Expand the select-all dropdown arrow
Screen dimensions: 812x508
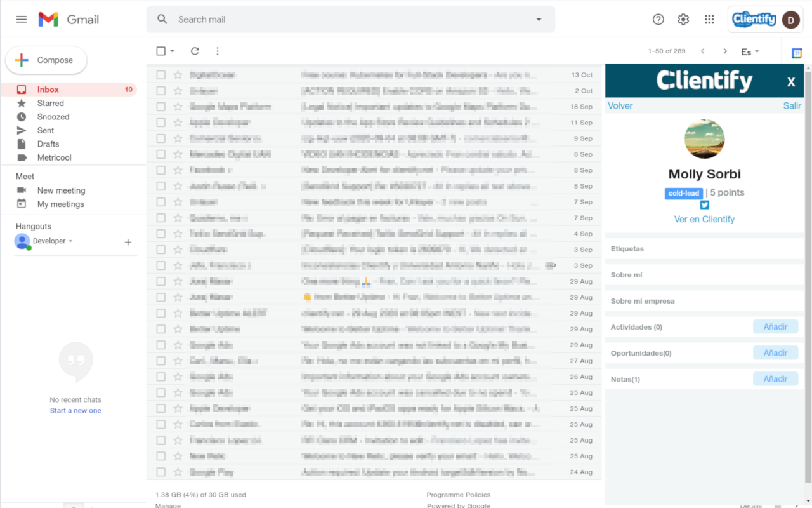tap(173, 51)
